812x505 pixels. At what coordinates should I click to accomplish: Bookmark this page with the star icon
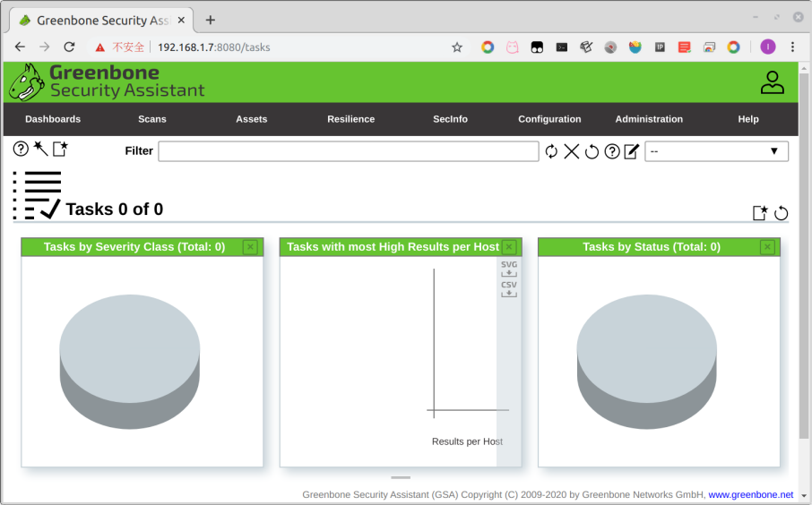457,47
